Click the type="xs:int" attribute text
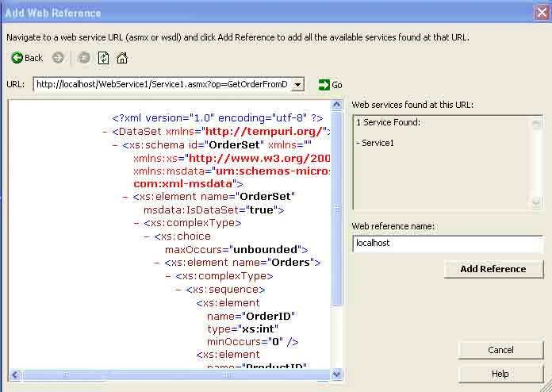Viewport: 552px width, 392px height. point(243,329)
